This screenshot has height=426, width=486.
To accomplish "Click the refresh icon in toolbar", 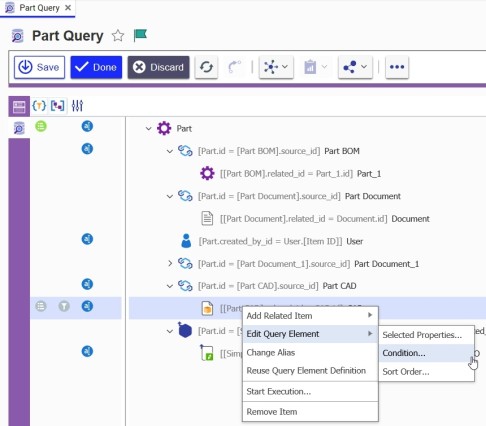I will [x=206, y=67].
